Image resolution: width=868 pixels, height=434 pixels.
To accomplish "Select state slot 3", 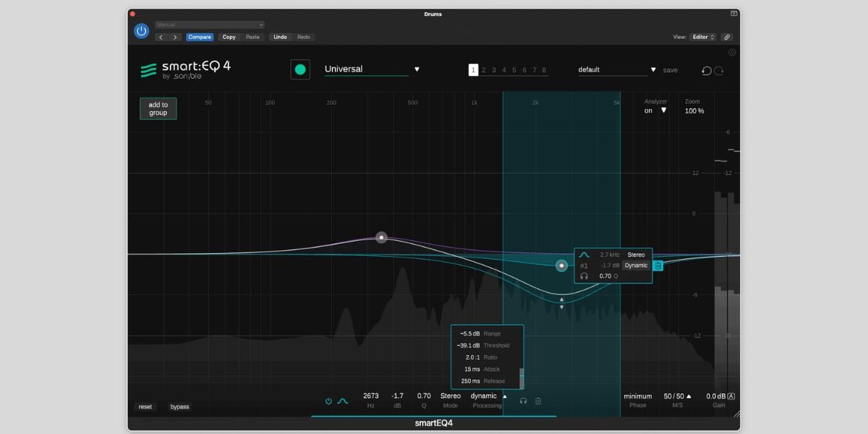I will point(494,70).
